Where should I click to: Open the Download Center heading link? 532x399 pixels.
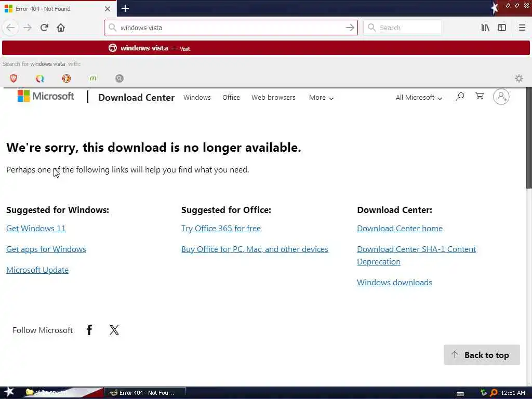137,97
